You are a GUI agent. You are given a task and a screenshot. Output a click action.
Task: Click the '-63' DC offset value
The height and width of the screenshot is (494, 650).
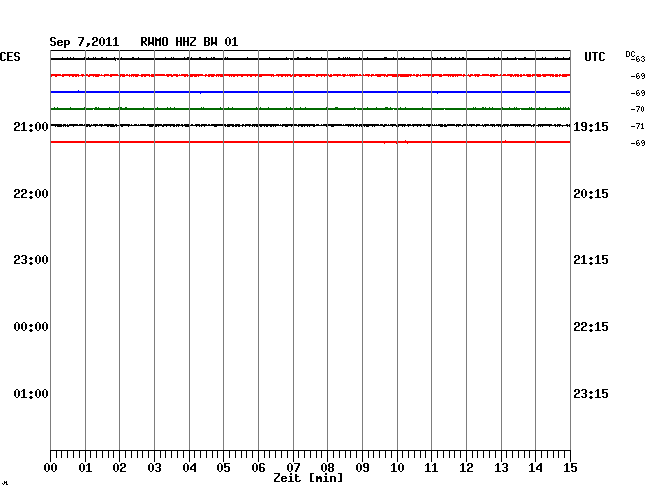tap(640, 59)
